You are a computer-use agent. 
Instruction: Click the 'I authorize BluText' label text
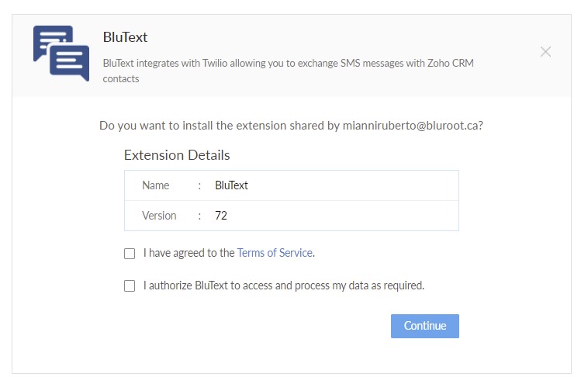[x=284, y=285]
